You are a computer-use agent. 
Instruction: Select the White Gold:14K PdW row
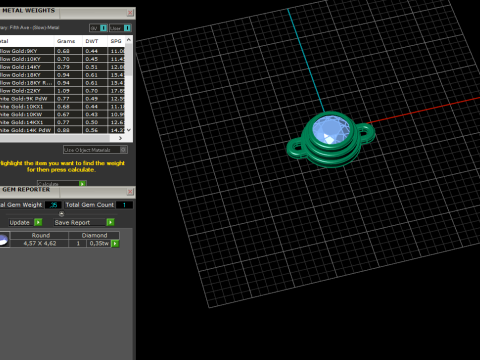click(x=62, y=130)
